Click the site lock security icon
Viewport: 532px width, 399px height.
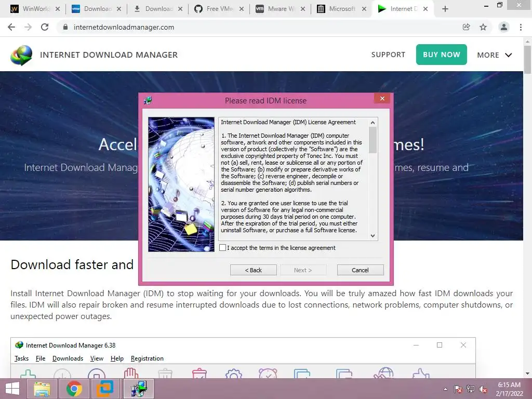pyautogui.click(x=65, y=27)
